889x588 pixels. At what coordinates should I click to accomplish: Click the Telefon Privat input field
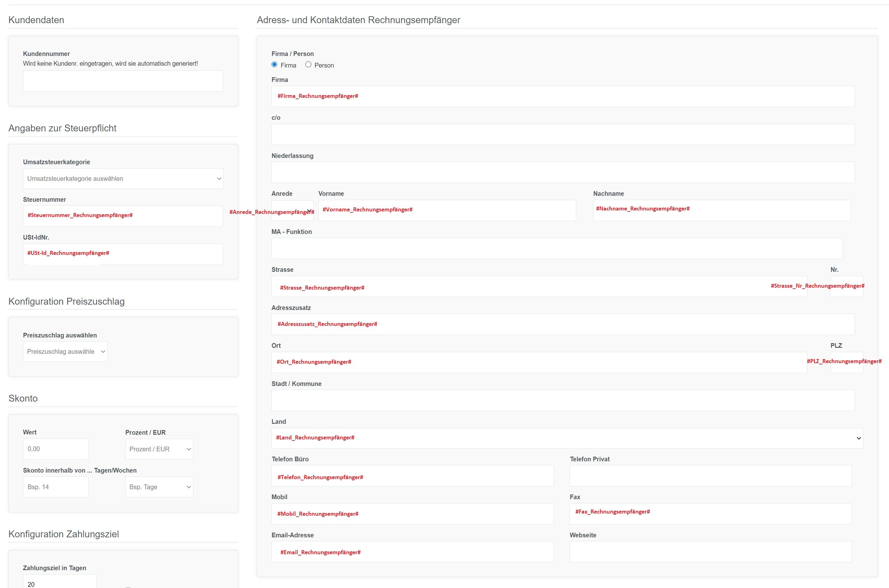[710, 476]
